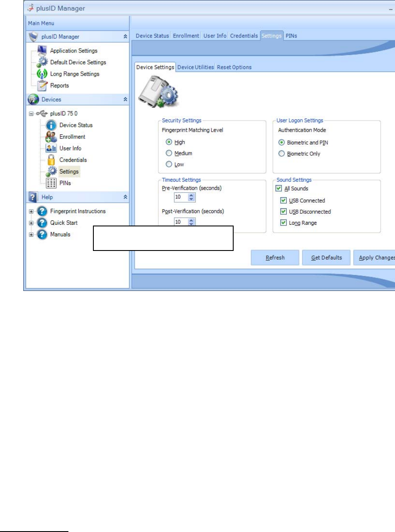Select Long Range Settings label in tree
Image resolution: width=395 pixels, height=532 pixels.
click(x=74, y=74)
